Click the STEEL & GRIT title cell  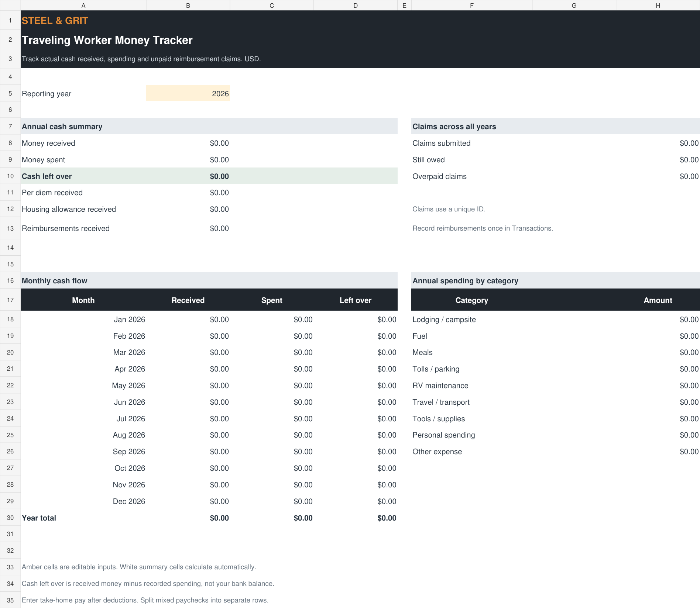pyautogui.click(x=55, y=21)
